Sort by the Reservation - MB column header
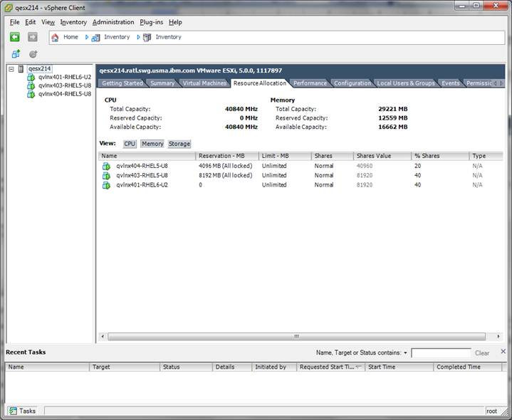The image size is (512, 420). point(227,156)
